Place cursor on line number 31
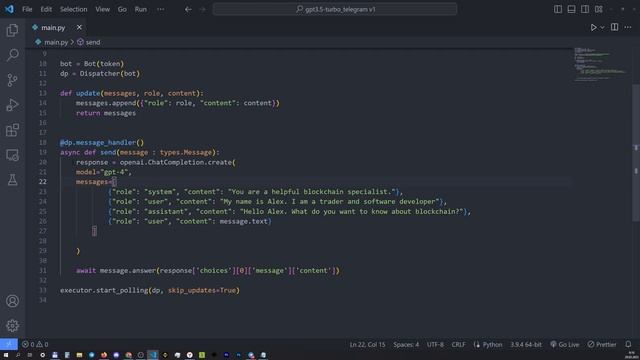Image resolution: width=640 pixels, height=360 pixels. point(43,271)
